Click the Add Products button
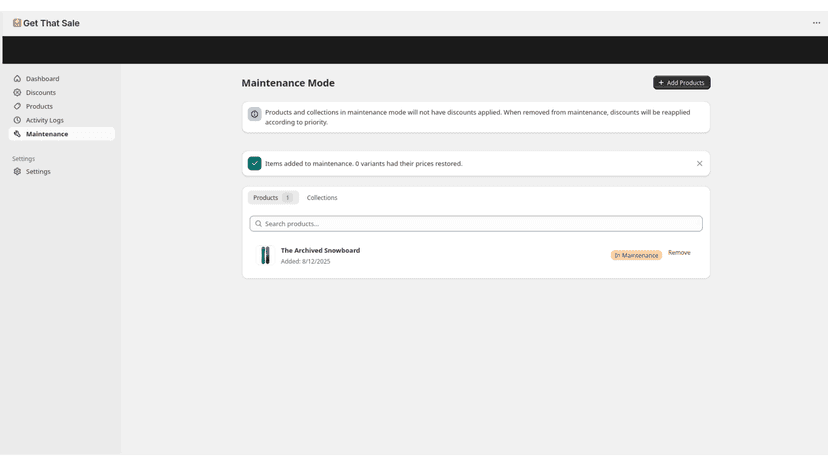The image size is (828, 466). coord(681,82)
